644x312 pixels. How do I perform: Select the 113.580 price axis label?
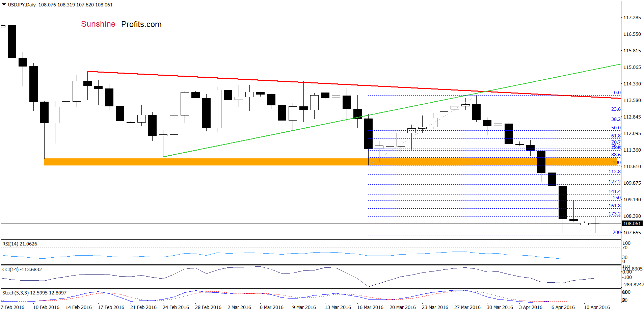(x=632, y=100)
